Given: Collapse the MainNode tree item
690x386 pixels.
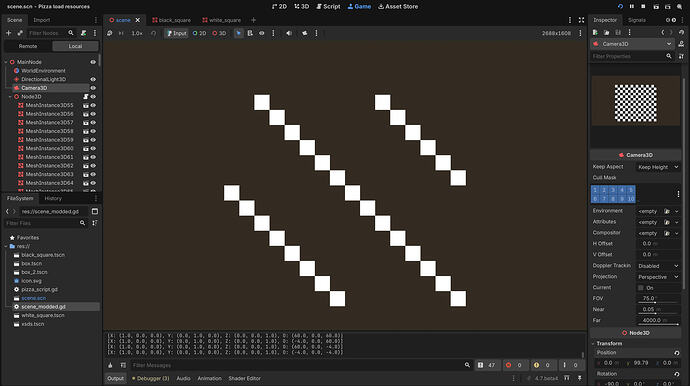Looking at the screenshot, I should 6,62.
